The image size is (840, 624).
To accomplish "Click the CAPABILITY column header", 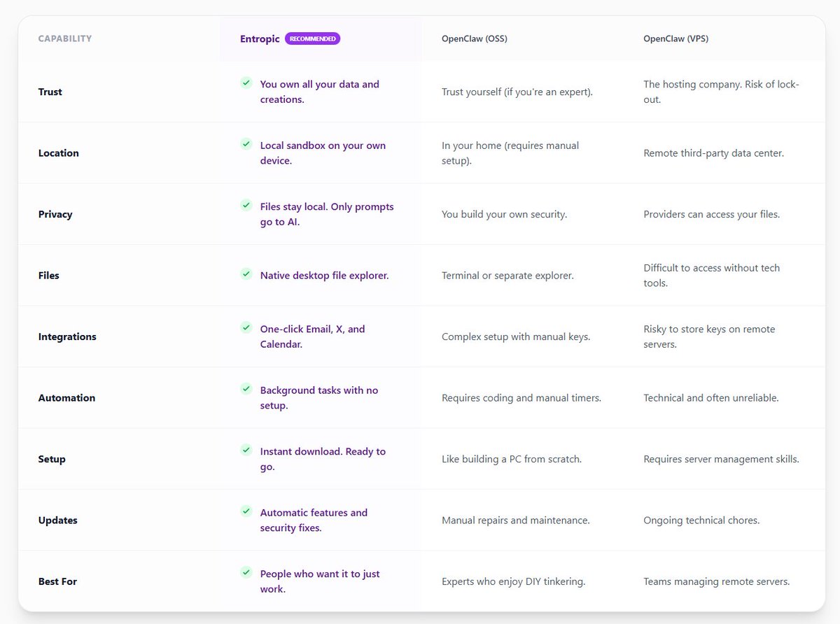I will 65,39.
